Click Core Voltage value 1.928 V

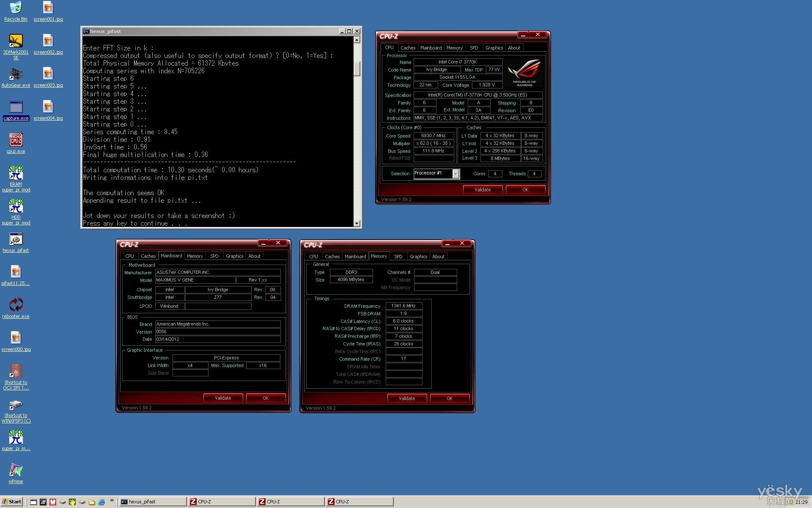487,85
